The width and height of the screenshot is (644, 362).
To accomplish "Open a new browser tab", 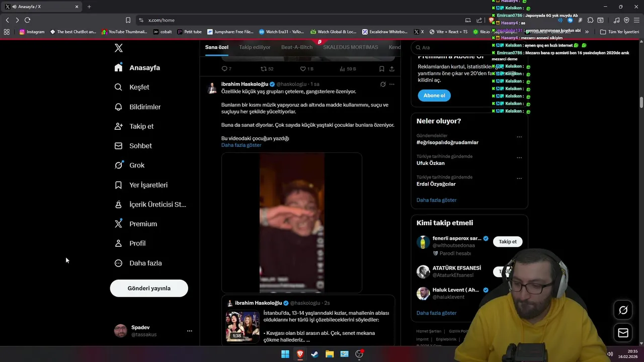I will coord(89,7).
